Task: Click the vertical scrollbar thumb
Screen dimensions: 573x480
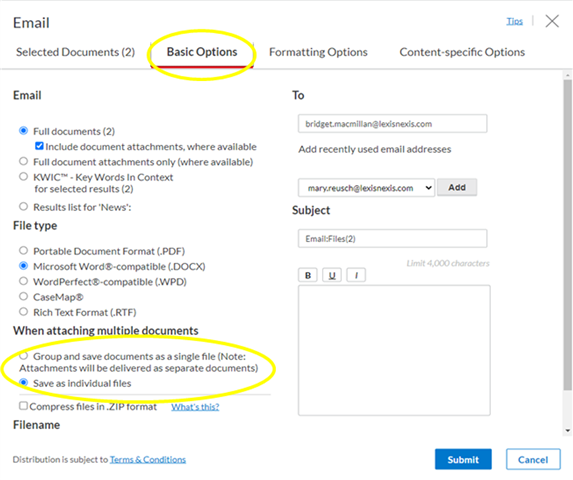Action: coord(568,234)
